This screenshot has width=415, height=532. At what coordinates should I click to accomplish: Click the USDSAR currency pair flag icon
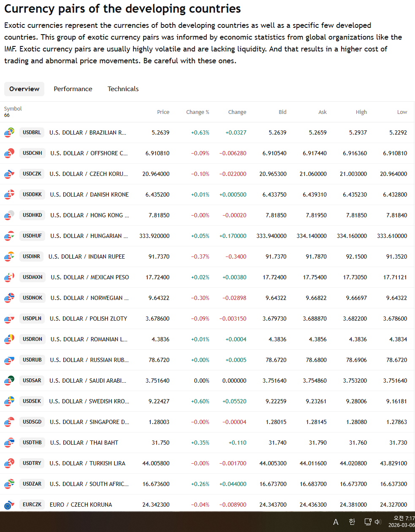[9, 381]
